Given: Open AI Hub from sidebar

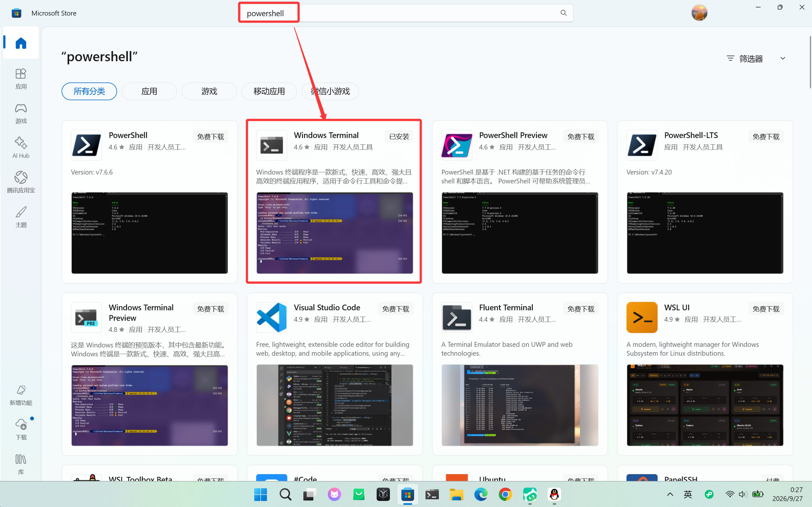Looking at the screenshot, I should (x=21, y=148).
